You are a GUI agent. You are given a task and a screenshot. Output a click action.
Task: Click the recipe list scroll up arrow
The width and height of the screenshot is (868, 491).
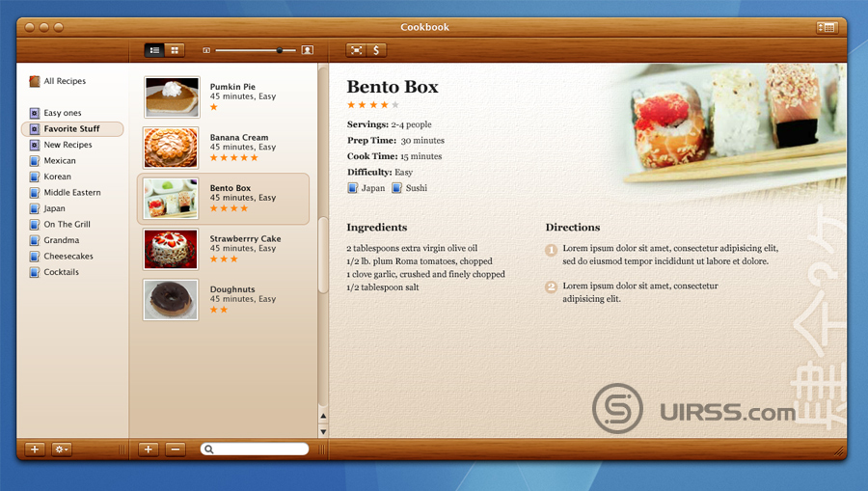coord(323,416)
